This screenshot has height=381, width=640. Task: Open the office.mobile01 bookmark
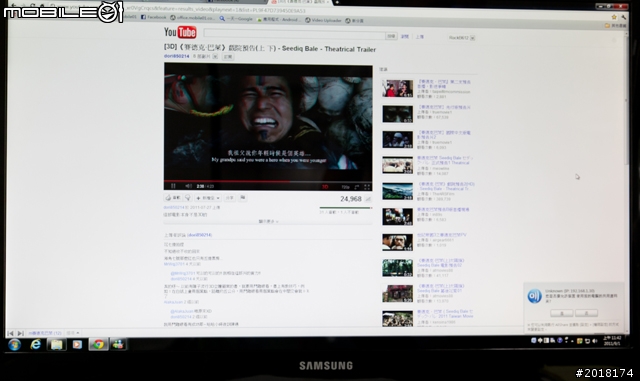(x=192, y=18)
